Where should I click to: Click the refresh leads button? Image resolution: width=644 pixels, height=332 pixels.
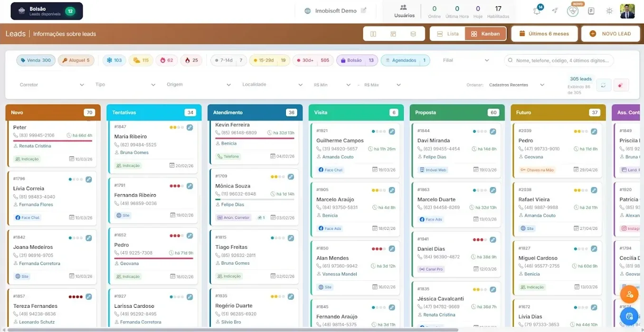tap(604, 85)
